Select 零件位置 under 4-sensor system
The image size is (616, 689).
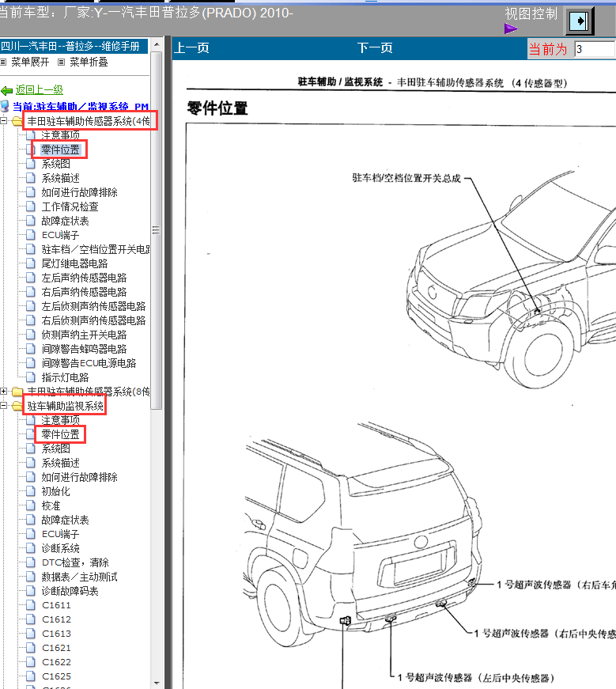tap(61, 150)
